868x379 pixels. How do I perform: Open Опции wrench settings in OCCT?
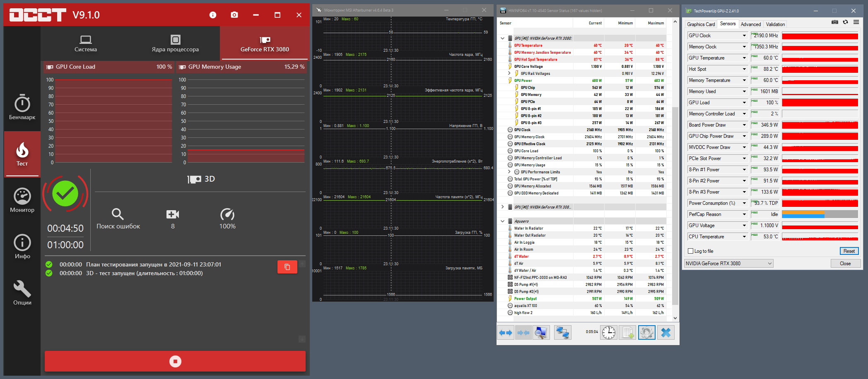[x=22, y=293]
